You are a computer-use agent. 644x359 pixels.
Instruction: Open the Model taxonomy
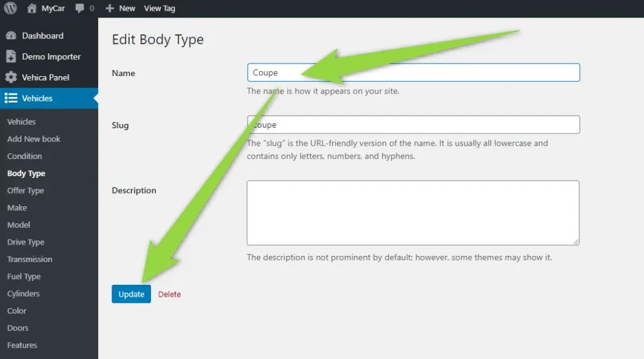point(18,225)
